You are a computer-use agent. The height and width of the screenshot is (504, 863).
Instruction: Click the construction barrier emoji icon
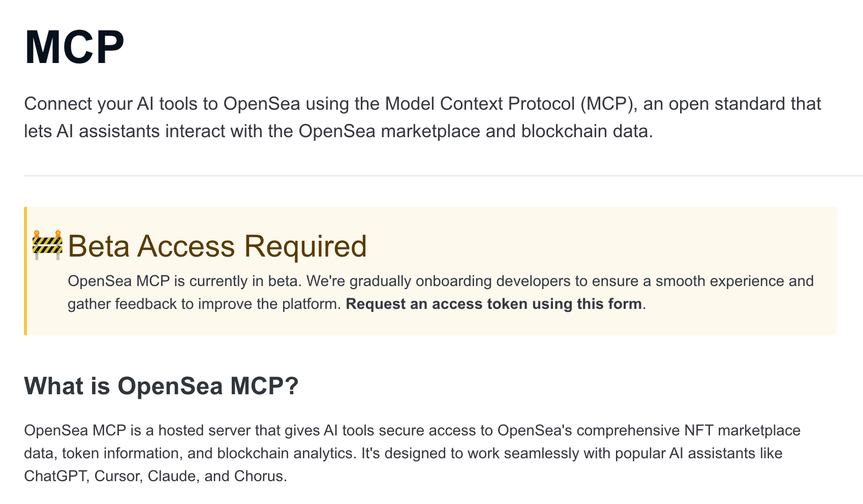coord(47,245)
